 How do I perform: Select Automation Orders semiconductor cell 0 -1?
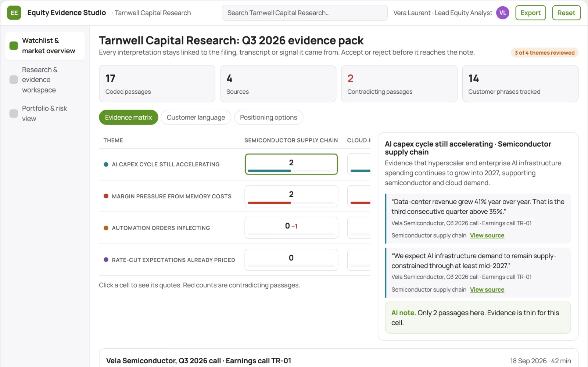pyautogui.click(x=291, y=228)
